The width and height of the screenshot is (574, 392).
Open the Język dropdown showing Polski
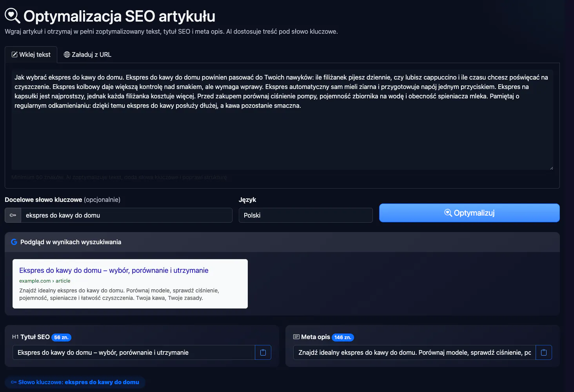(x=305, y=215)
